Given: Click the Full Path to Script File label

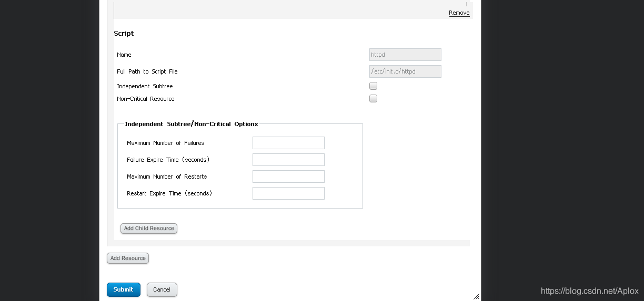Looking at the screenshot, I should pyautogui.click(x=147, y=71).
